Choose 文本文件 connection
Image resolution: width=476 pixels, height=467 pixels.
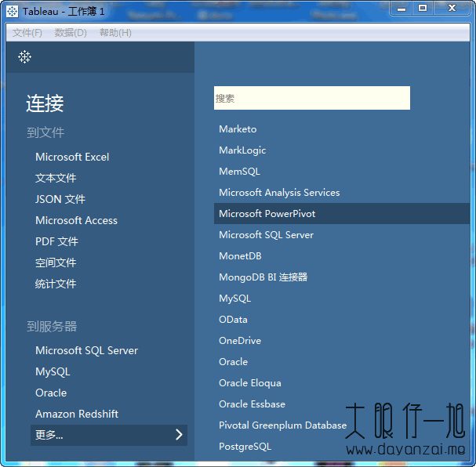[56, 178]
